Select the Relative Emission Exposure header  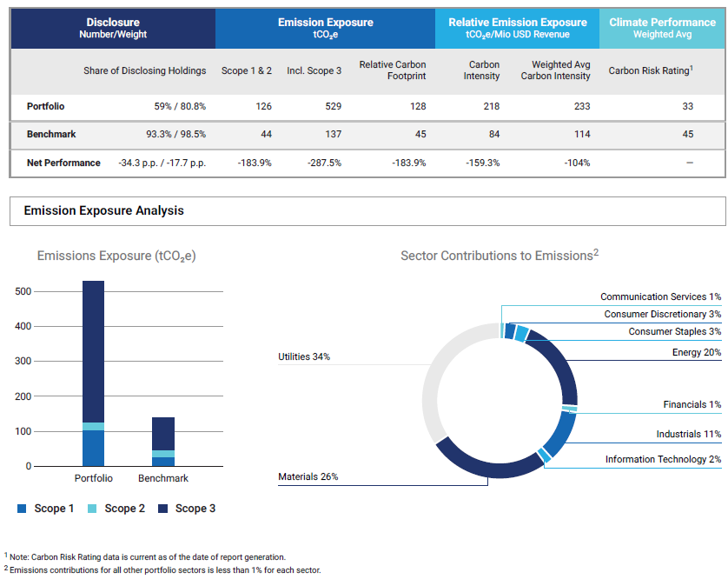(x=517, y=28)
